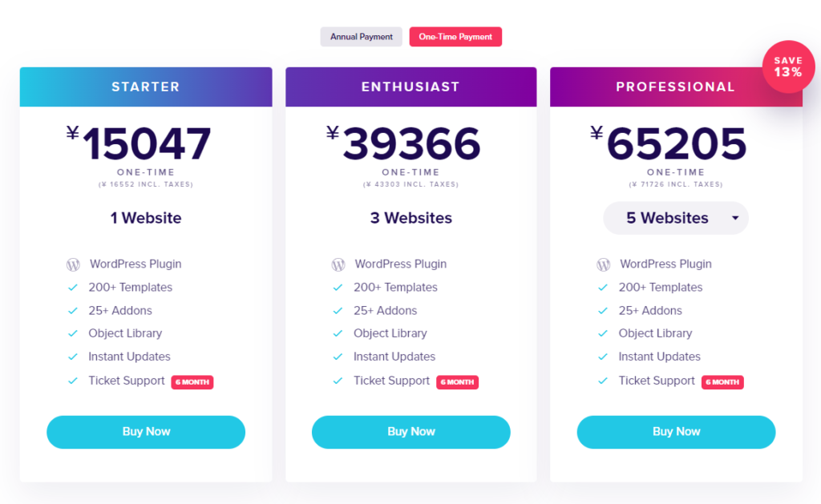Click WordPress logo icon in Enthusiast plan

click(338, 264)
